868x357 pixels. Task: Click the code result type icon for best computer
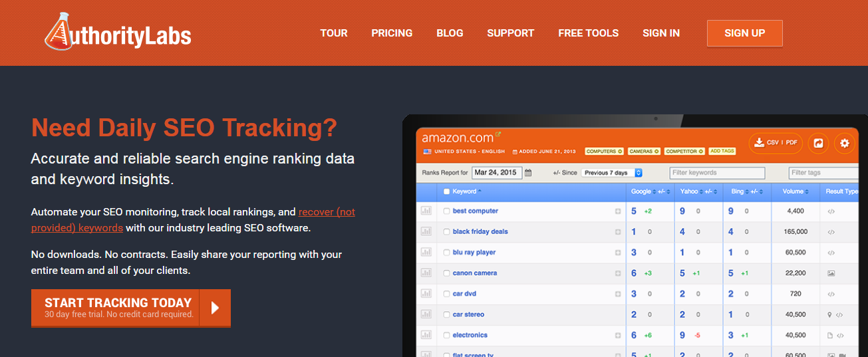click(831, 211)
